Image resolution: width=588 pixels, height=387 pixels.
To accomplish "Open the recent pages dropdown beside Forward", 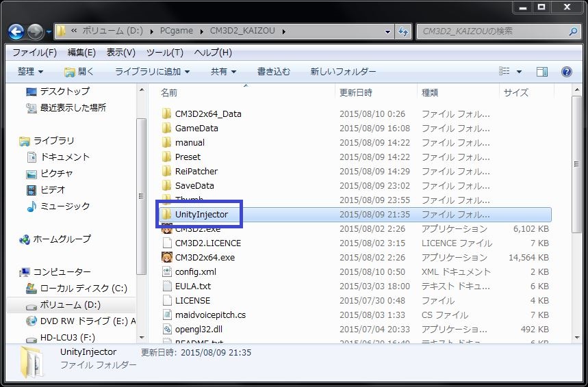I will [x=49, y=32].
